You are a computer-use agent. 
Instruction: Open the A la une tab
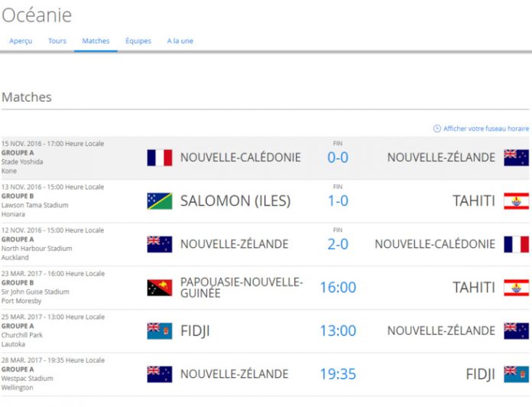pyautogui.click(x=180, y=41)
